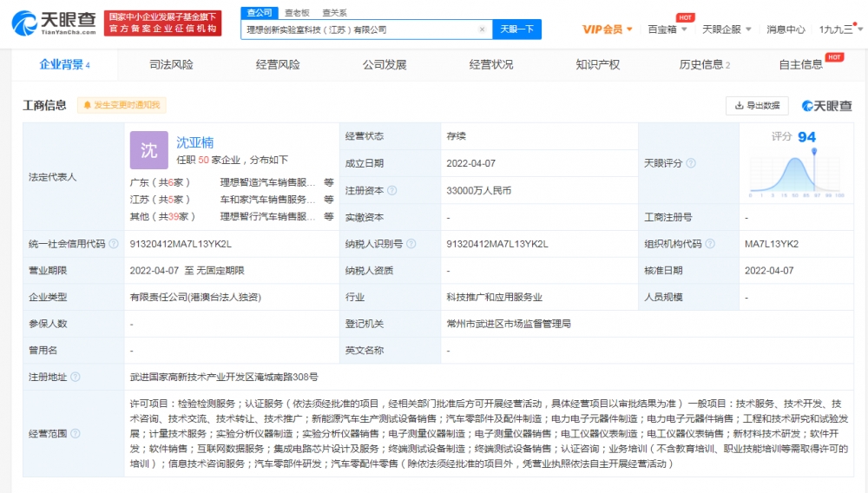Expand the VIP会员 dropdown

coord(608,30)
